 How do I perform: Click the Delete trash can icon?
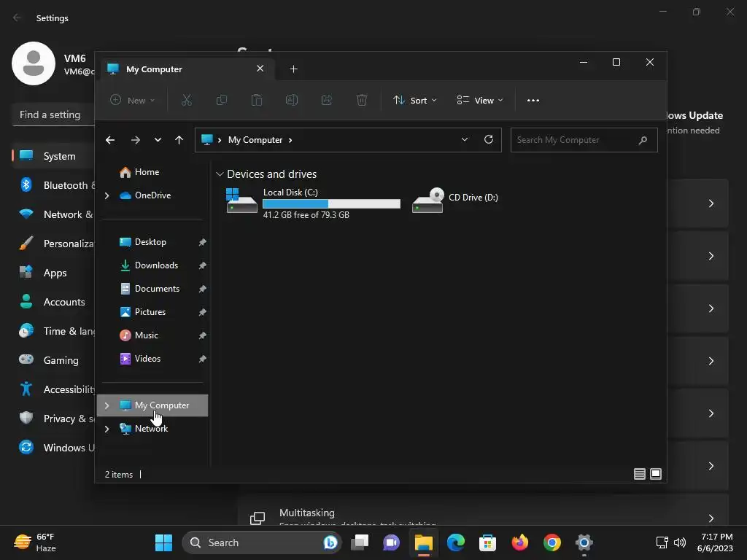click(362, 100)
